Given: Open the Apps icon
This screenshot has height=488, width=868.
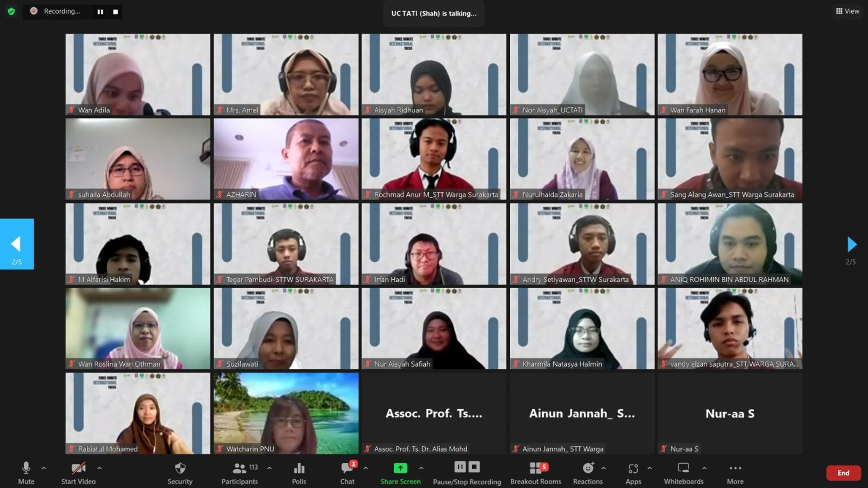Looking at the screenshot, I should 633,469.
